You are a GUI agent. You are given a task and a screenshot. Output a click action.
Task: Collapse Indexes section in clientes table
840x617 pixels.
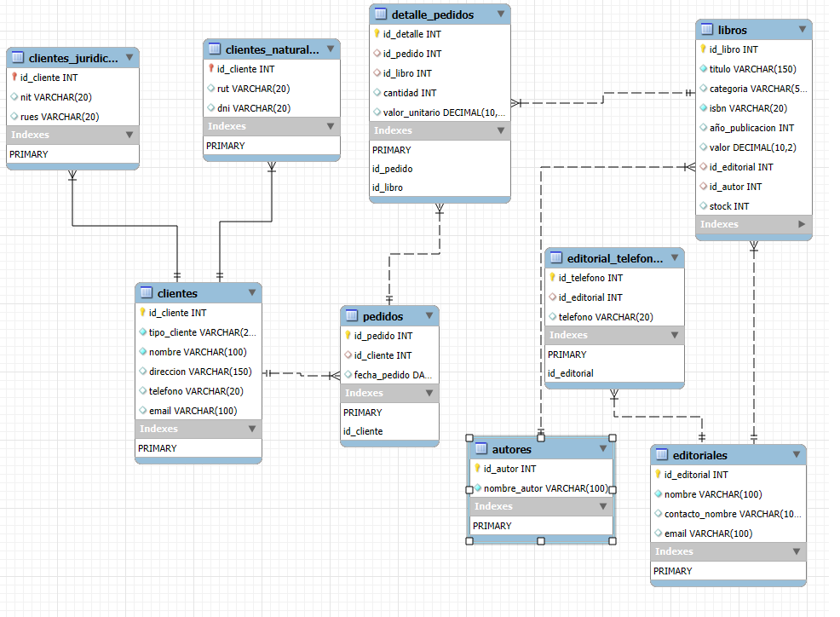(x=252, y=429)
